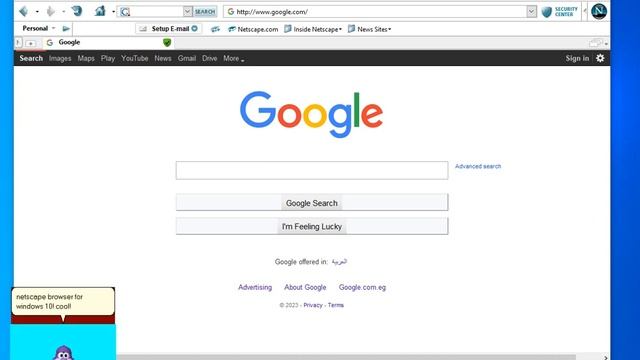This screenshot has height=360, width=640.
Task: Open the Privacy footer link
Action: coord(313,305)
